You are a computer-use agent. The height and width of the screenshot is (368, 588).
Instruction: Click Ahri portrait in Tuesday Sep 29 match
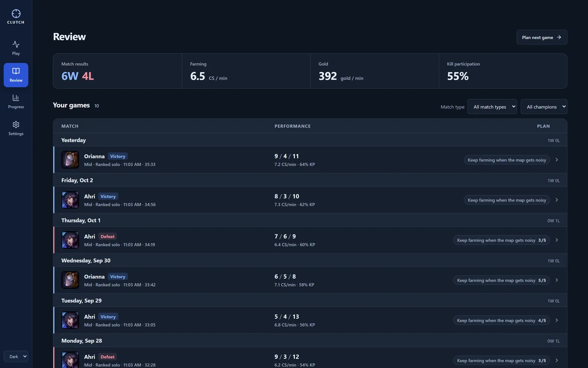coord(70,320)
